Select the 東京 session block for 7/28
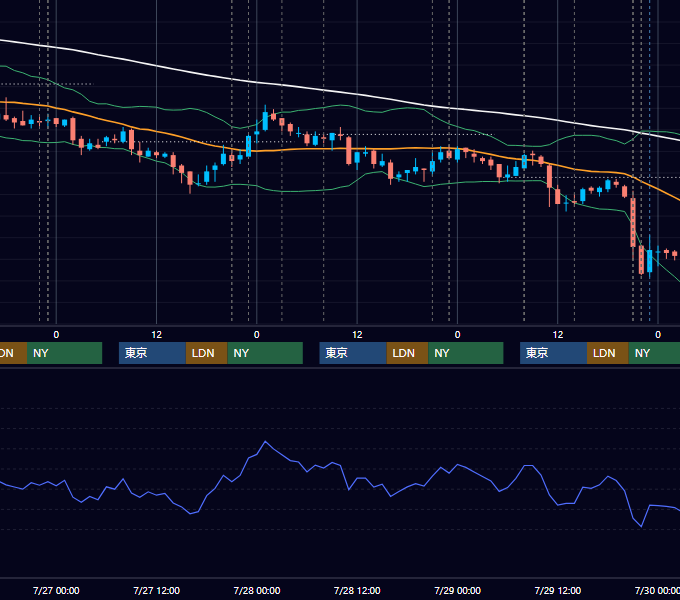 click(x=353, y=353)
